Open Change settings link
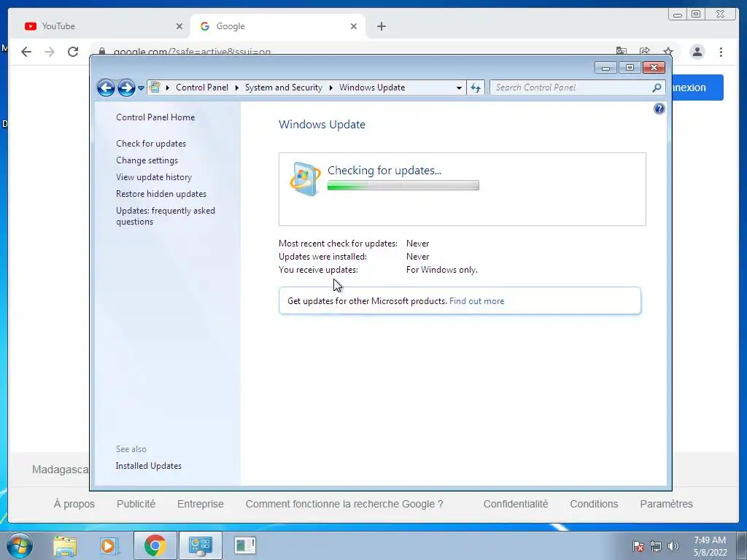747x560 pixels. coord(147,160)
